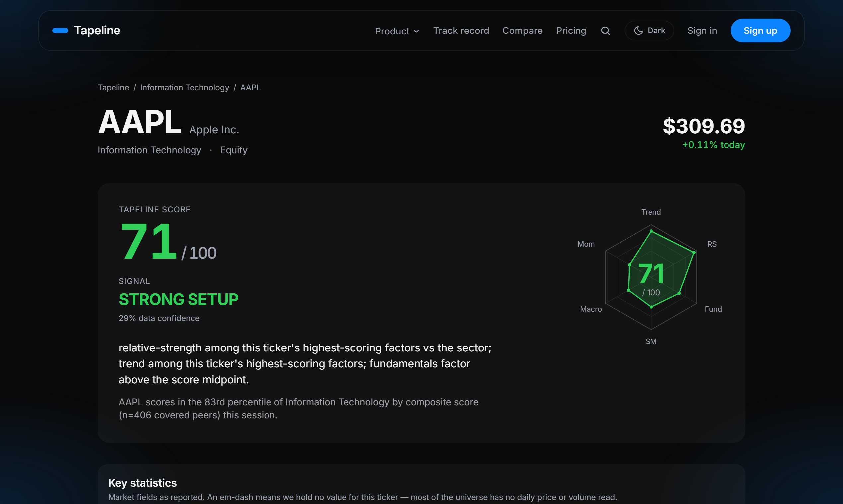This screenshot has height=504, width=843.
Task: Click the Sign up button
Action: point(760,31)
